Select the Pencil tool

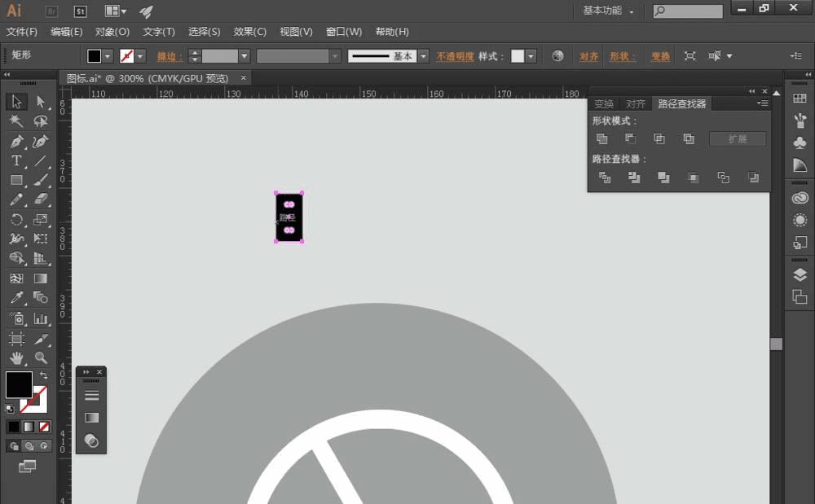coord(16,199)
